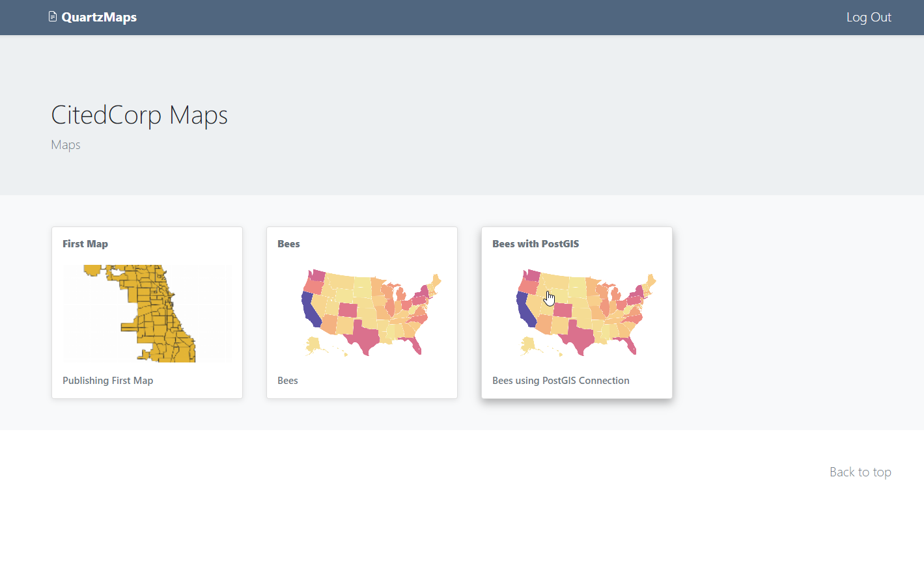Open the Bees with PostGIS title
Screen dimensions: 924x572
point(535,244)
